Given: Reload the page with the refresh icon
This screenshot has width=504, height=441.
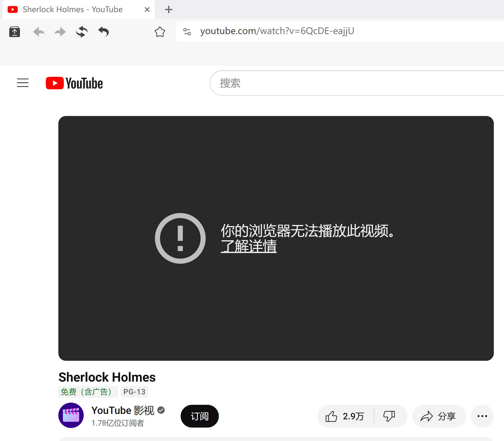Looking at the screenshot, I should (82, 32).
